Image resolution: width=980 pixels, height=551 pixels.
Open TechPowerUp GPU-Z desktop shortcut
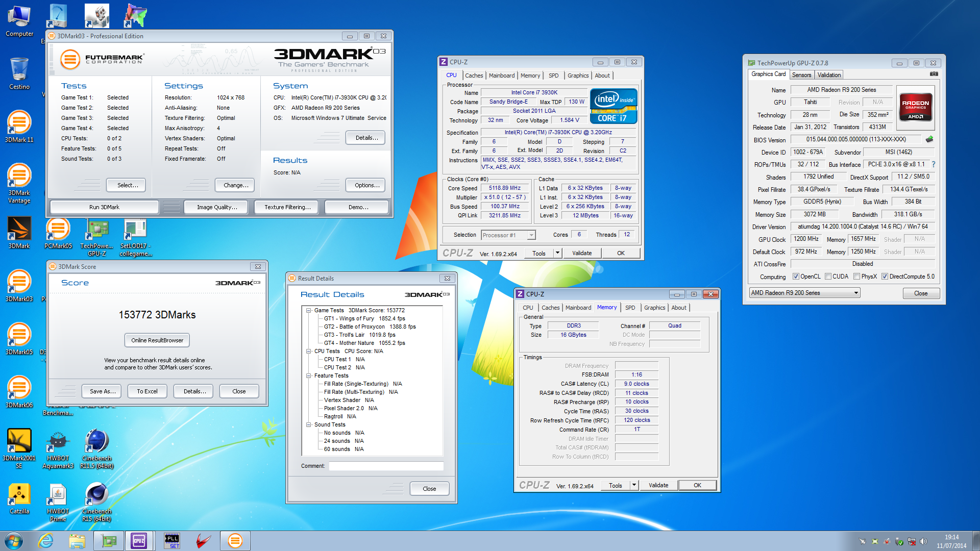(x=96, y=237)
